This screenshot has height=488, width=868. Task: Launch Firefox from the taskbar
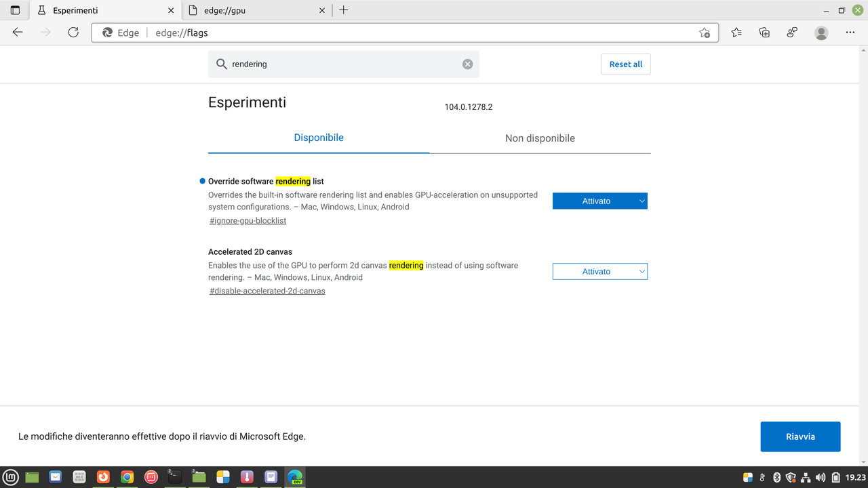[x=103, y=477]
